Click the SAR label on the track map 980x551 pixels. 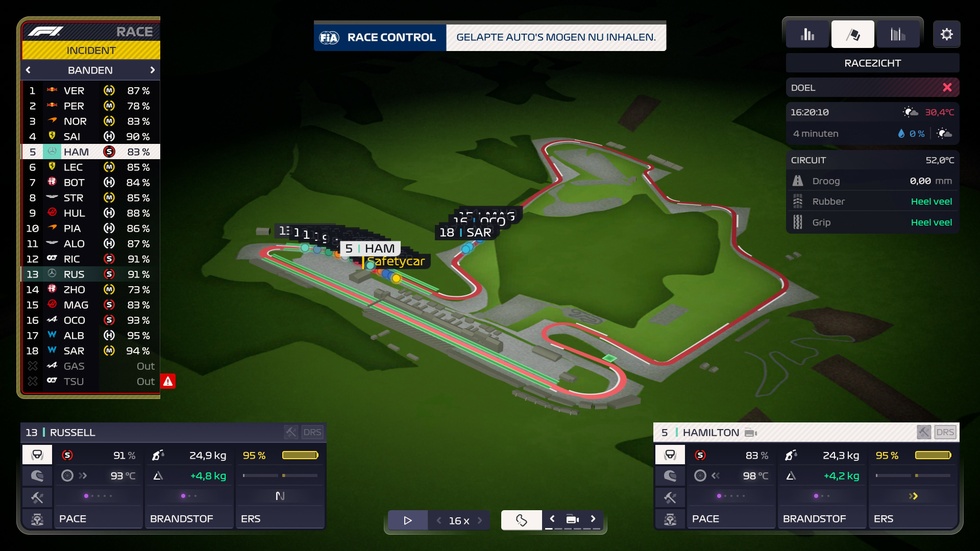pos(466,232)
